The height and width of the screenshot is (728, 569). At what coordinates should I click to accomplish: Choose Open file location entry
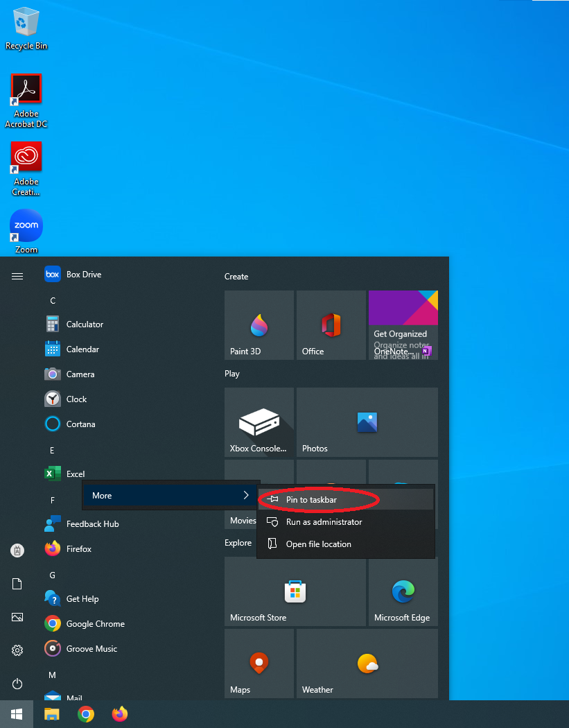(318, 544)
